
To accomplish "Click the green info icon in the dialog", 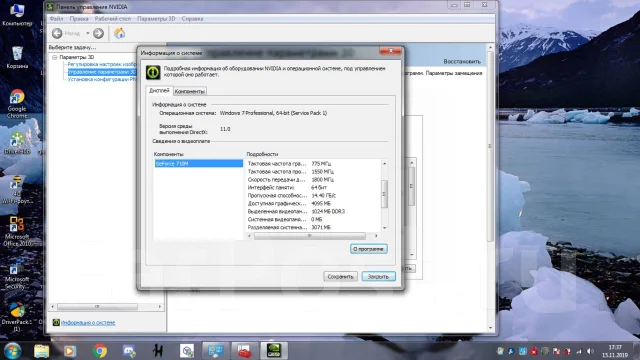I will click(153, 72).
